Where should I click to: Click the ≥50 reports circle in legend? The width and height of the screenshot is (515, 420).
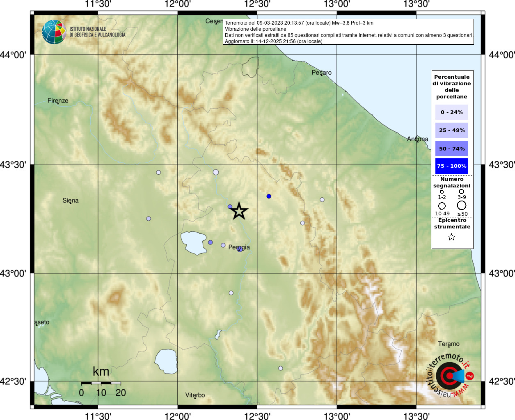(x=462, y=205)
